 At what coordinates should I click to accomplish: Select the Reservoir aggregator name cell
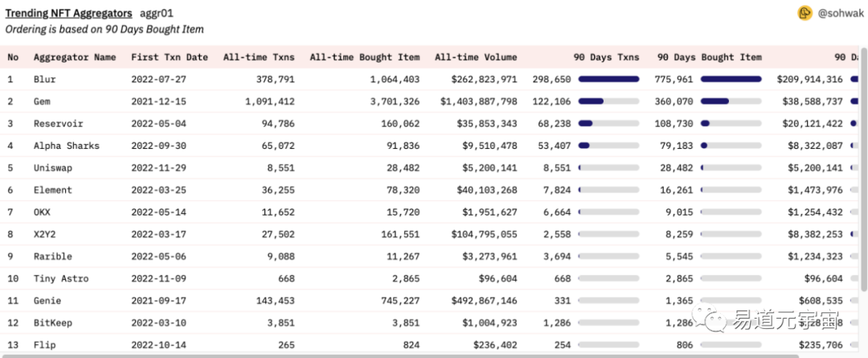(x=58, y=124)
